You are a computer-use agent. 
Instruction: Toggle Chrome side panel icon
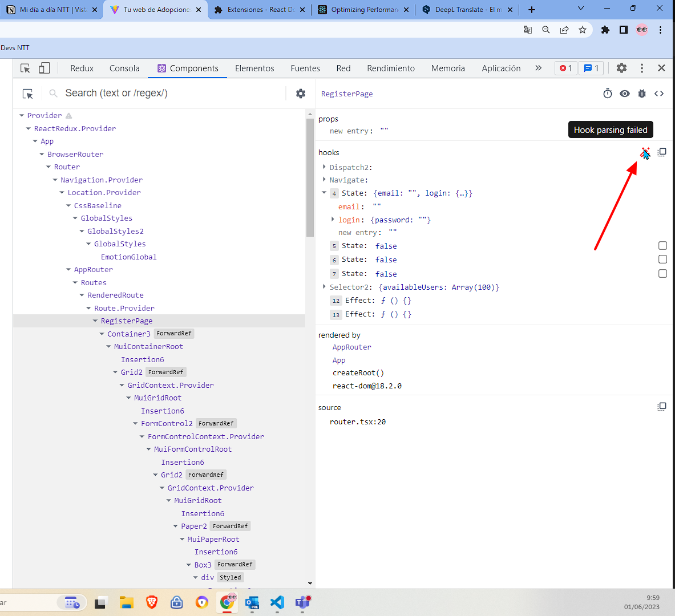tap(623, 30)
